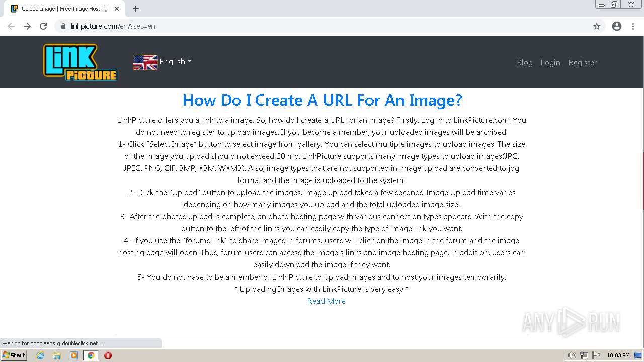Go back with the browser back arrow

point(11,26)
